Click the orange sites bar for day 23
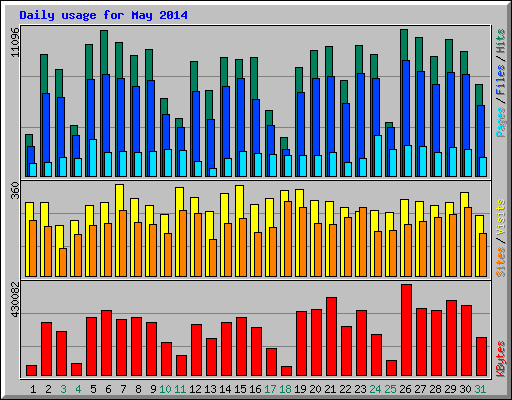The image size is (512, 400). click(363, 242)
